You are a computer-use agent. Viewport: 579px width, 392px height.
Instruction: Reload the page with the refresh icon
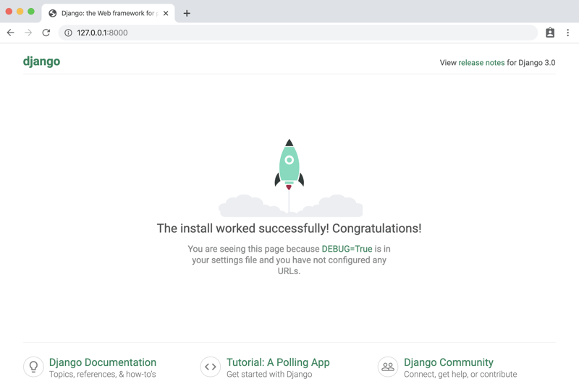pyautogui.click(x=46, y=33)
